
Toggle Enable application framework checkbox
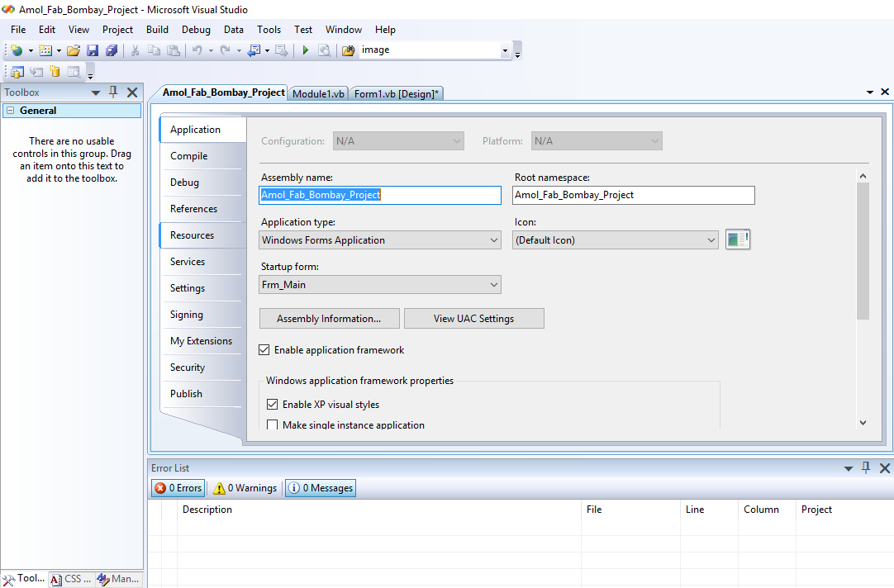pyautogui.click(x=264, y=350)
